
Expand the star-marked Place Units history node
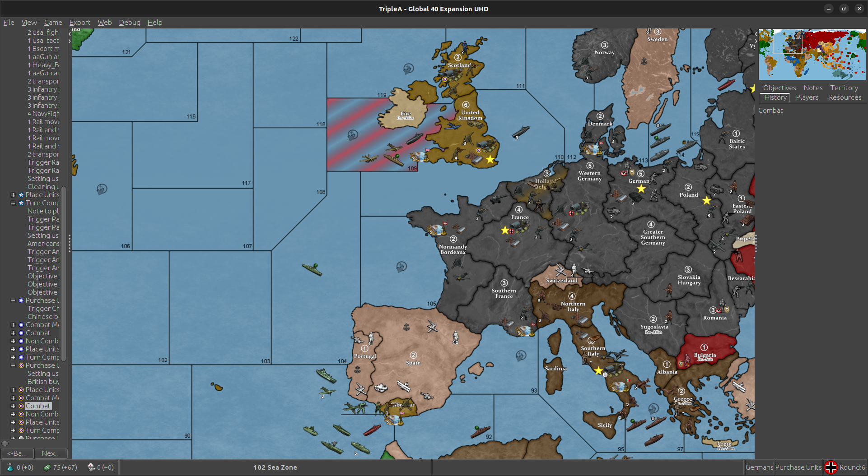point(13,195)
